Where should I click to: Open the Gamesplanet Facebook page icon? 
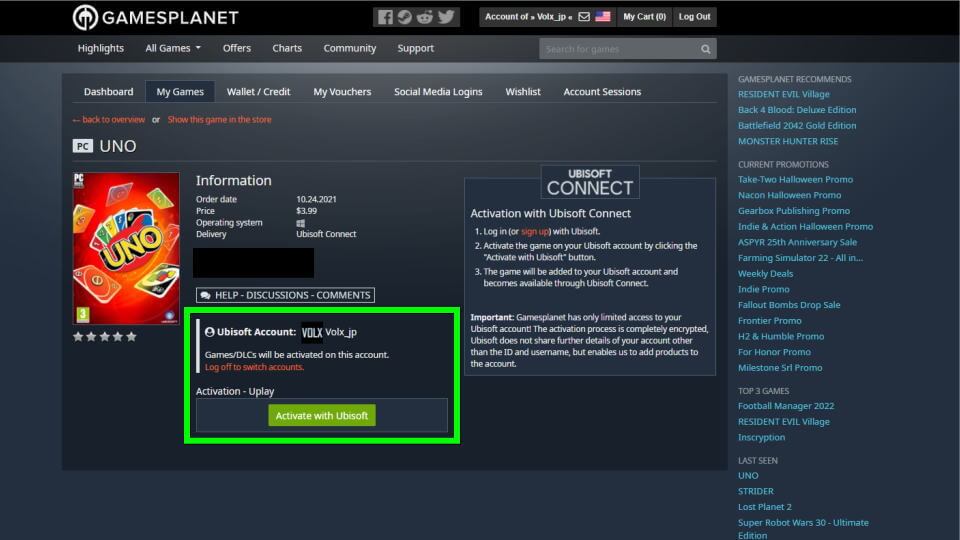point(384,17)
